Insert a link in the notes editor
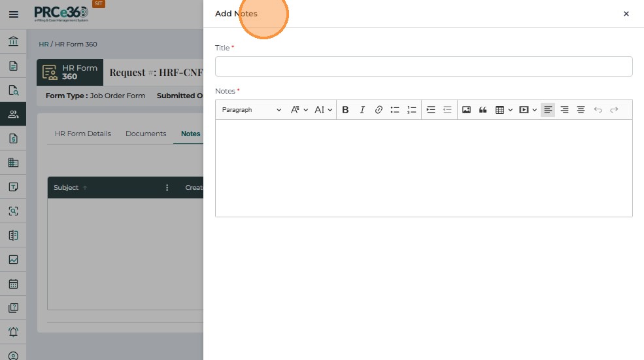Image resolution: width=644 pixels, height=360 pixels. pyautogui.click(x=379, y=110)
